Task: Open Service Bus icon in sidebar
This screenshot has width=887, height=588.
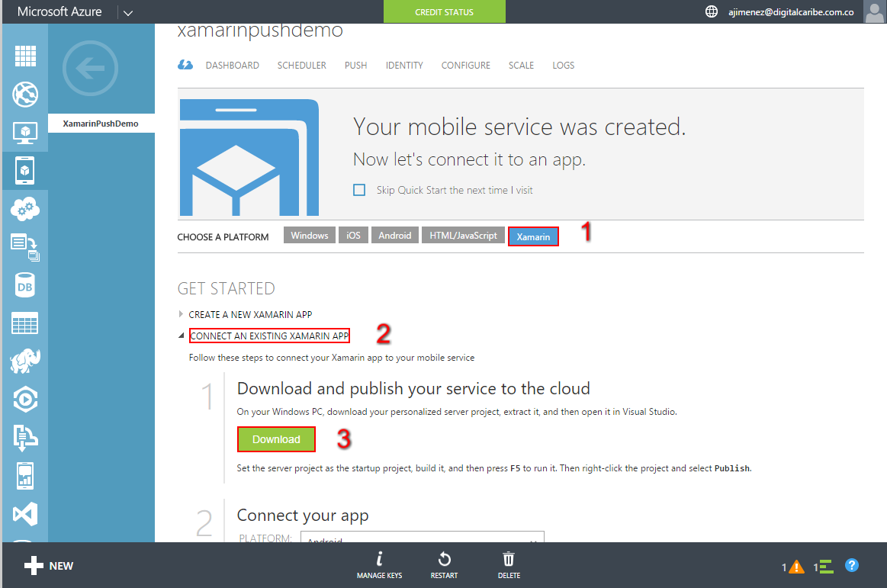Action: tap(25, 438)
